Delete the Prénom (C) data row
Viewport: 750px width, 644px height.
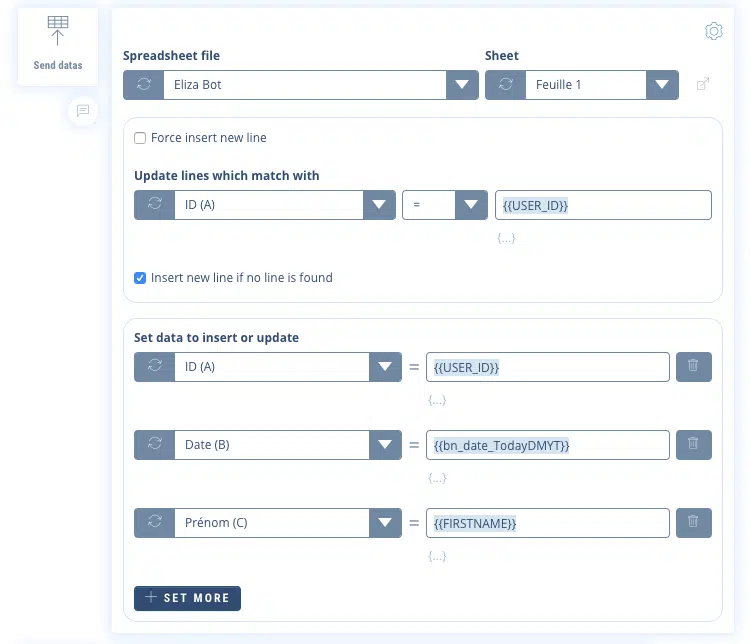pyautogui.click(x=693, y=523)
